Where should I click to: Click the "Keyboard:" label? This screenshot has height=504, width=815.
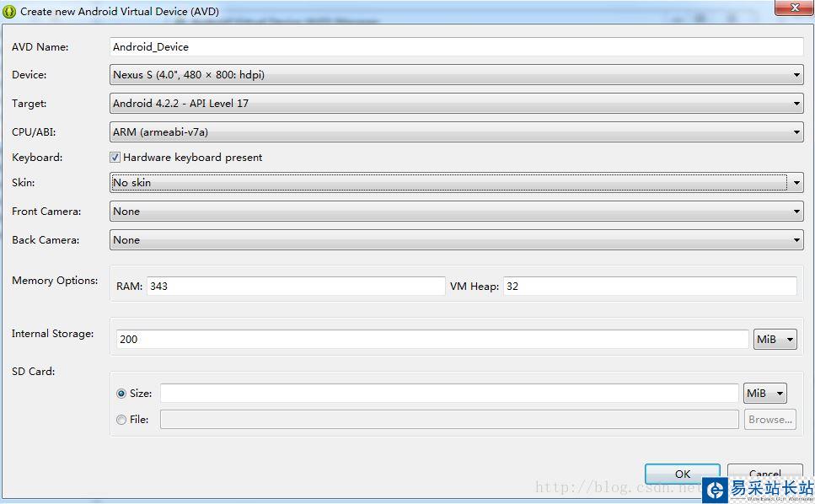point(37,158)
